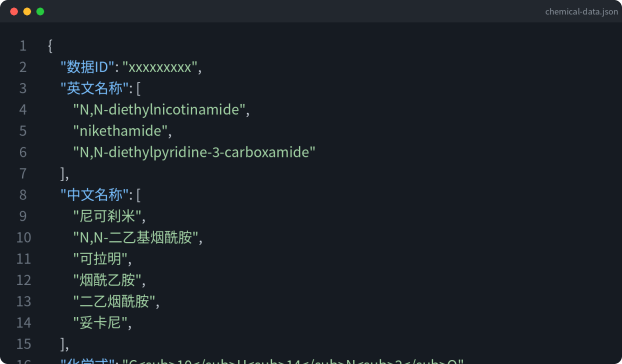Click line number 15 in gutter

point(23,344)
